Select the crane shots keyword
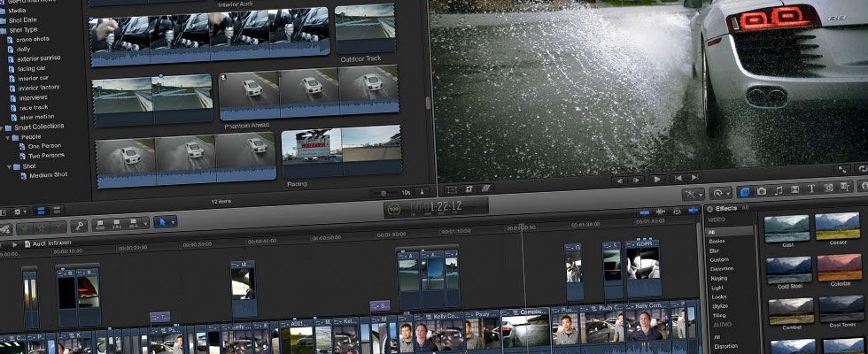 [x=33, y=39]
